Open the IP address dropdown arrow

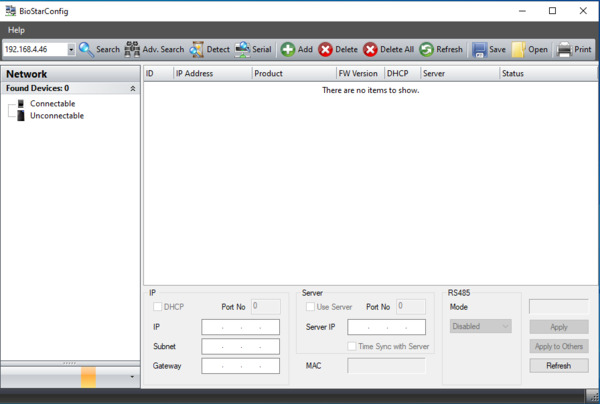pos(71,50)
